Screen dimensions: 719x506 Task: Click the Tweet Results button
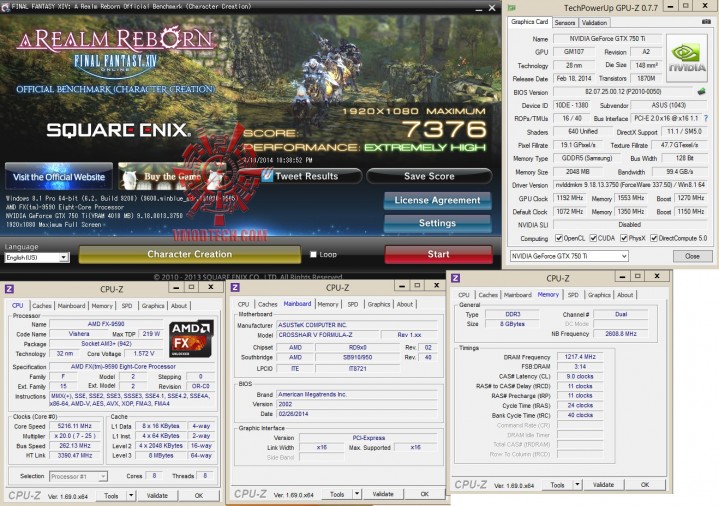coord(306,176)
